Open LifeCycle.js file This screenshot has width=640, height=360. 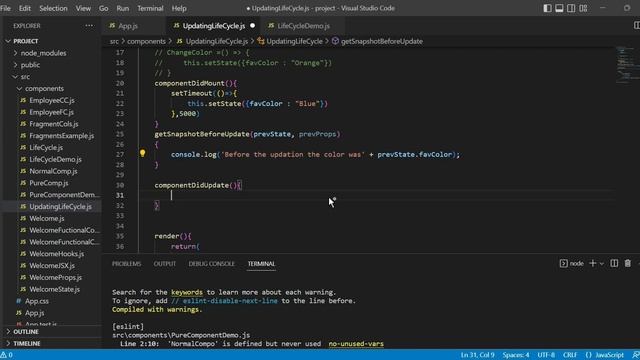point(46,148)
